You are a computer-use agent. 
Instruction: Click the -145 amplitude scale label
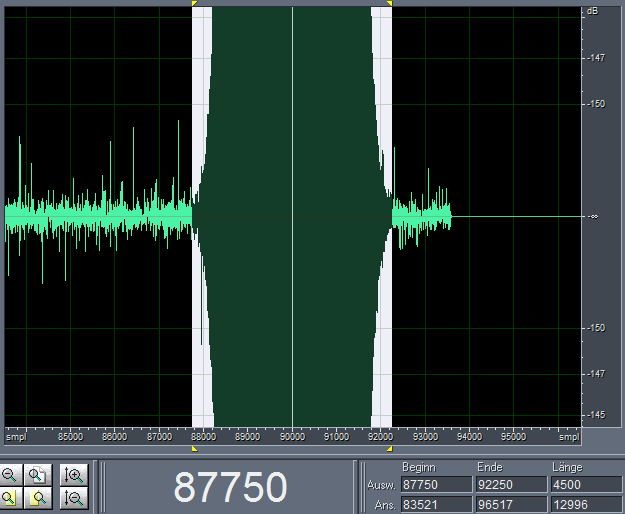(596, 415)
